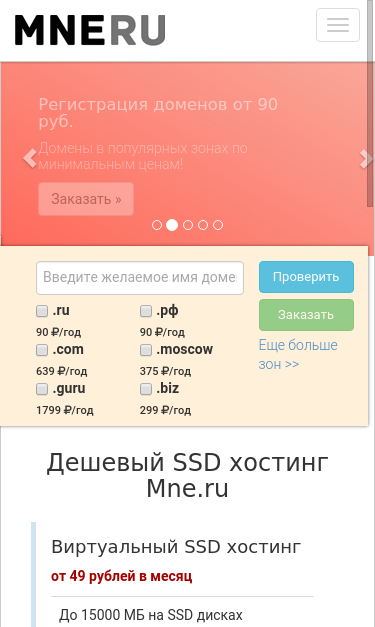Click the 1799 ₽/год price text
The width and height of the screenshot is (375, 627).
point(65,410)
